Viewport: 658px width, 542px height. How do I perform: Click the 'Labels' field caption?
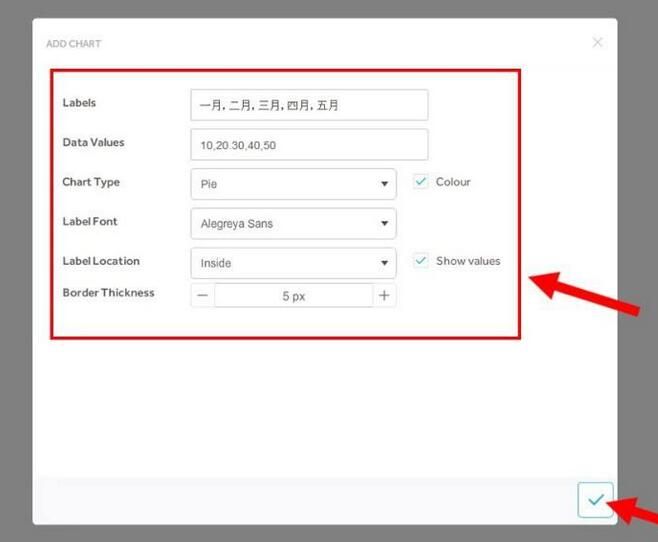click(x=80, y=103)
